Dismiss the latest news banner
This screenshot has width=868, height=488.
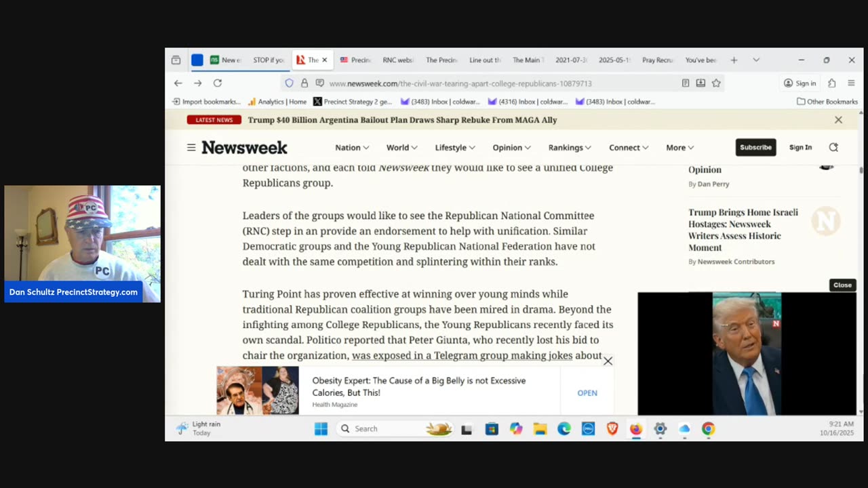838,120
